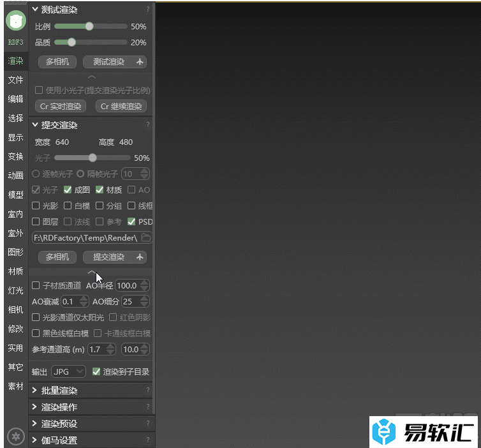Switch to the 素材 sidebar tab
The image size is (481, 448).
16,386
